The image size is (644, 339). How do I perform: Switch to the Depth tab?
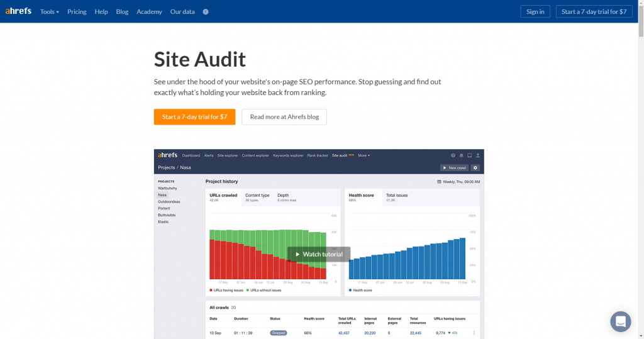[x=287, y=197]
